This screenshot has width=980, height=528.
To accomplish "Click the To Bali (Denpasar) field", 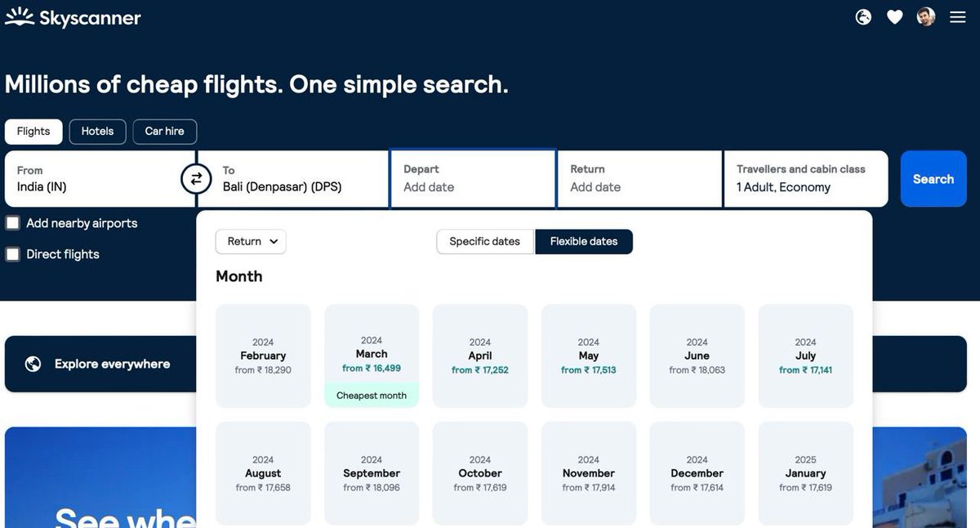I will pos(292,179).
